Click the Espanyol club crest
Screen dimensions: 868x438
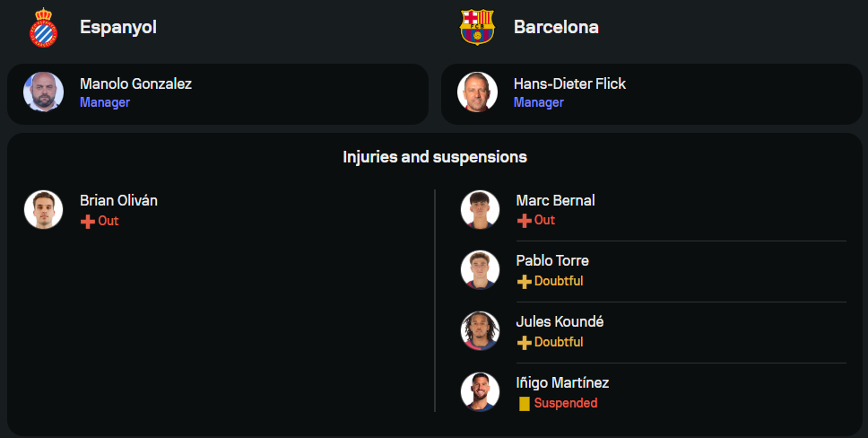(x=43, y=28)
